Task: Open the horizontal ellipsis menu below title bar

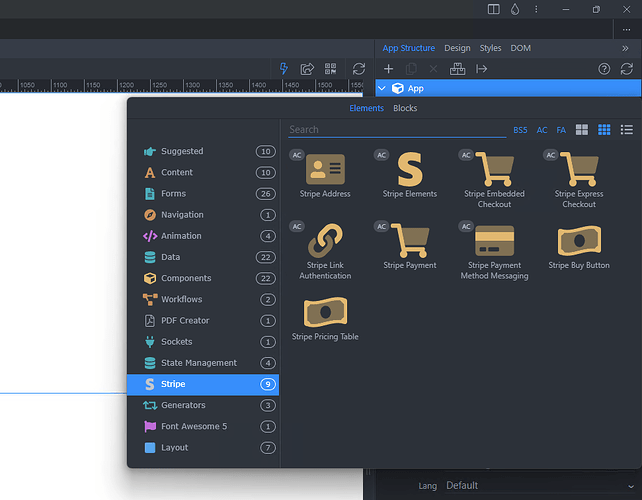Action: 626,29
